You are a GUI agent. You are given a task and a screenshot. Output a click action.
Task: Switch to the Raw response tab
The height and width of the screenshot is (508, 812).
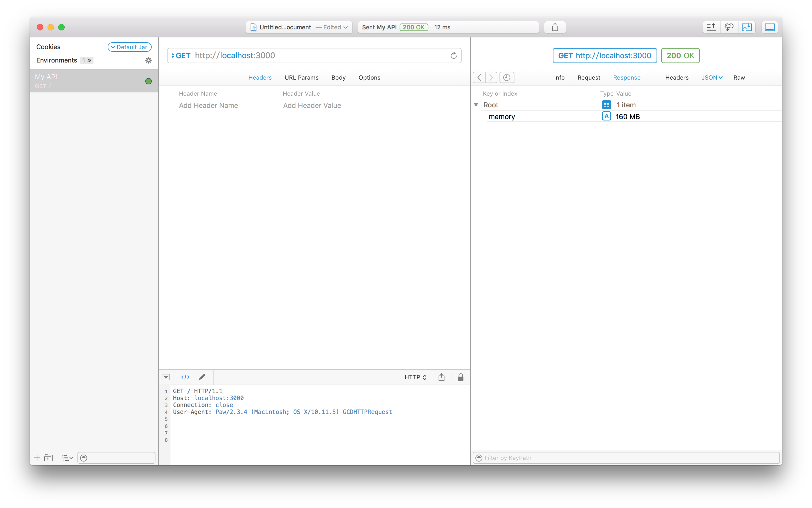coord(739,78)
